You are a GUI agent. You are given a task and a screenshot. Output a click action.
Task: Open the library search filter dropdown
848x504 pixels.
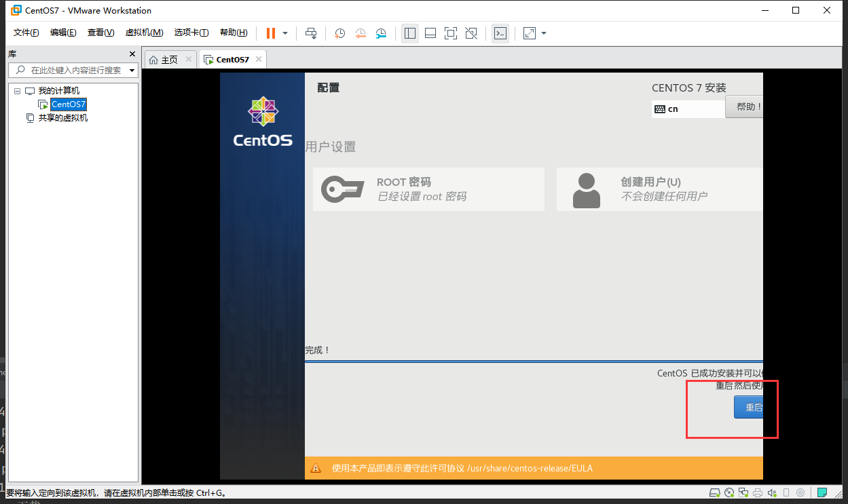[132, 71]
